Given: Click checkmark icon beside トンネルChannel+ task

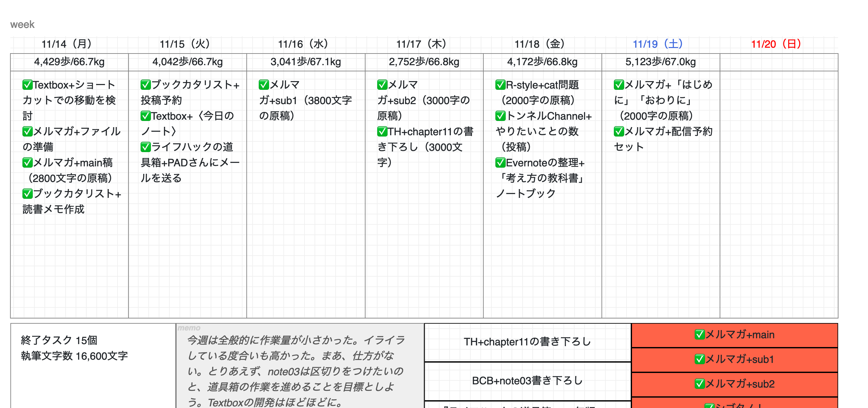Looking at the screenshot, I should (x=500, y=116).
